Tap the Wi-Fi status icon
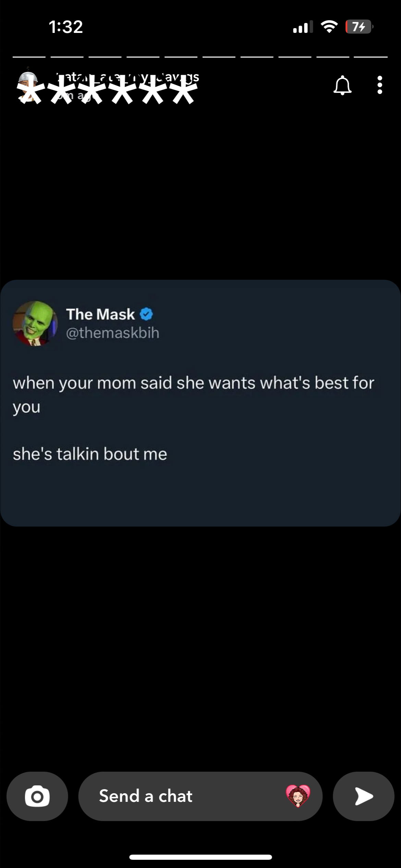The width and height of the screenshot is (401, 868). pos(329,27)
